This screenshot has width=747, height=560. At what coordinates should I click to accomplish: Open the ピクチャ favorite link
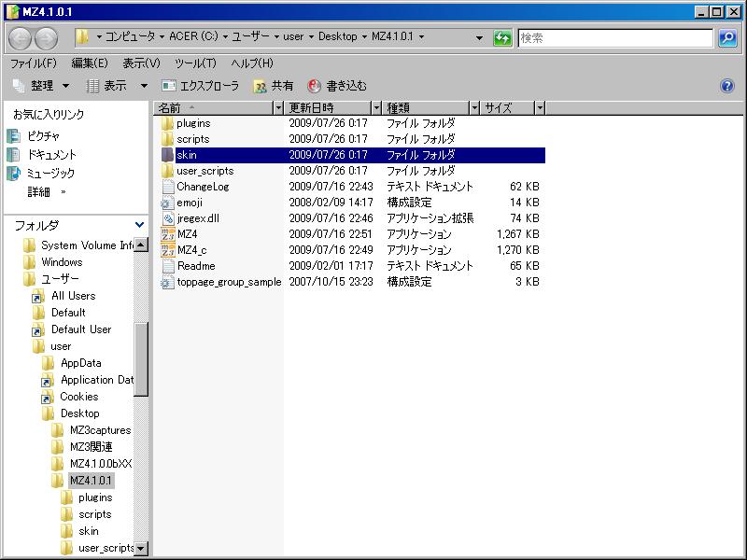pyautogui.click(x=43, y=136)
